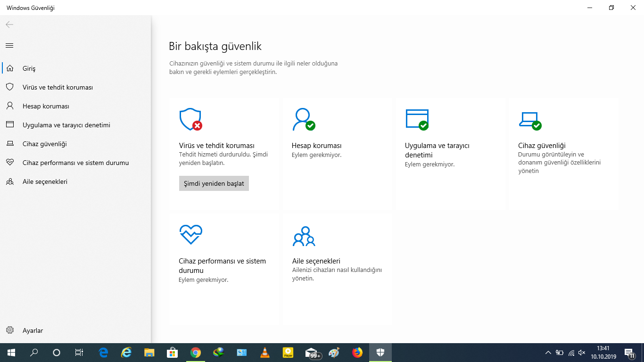Open the Hesap koruması tile title
Viewport: 644px width, 362px height.
pos(317,146)
